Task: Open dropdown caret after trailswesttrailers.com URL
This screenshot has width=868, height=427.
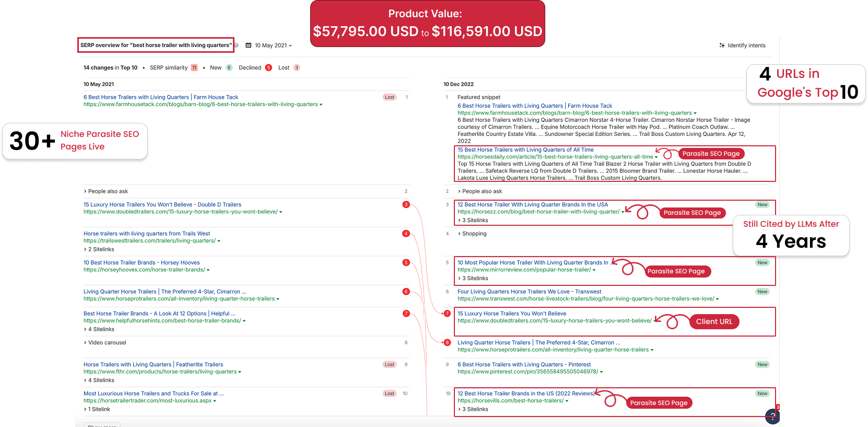Action: click(x=219, y=241)
